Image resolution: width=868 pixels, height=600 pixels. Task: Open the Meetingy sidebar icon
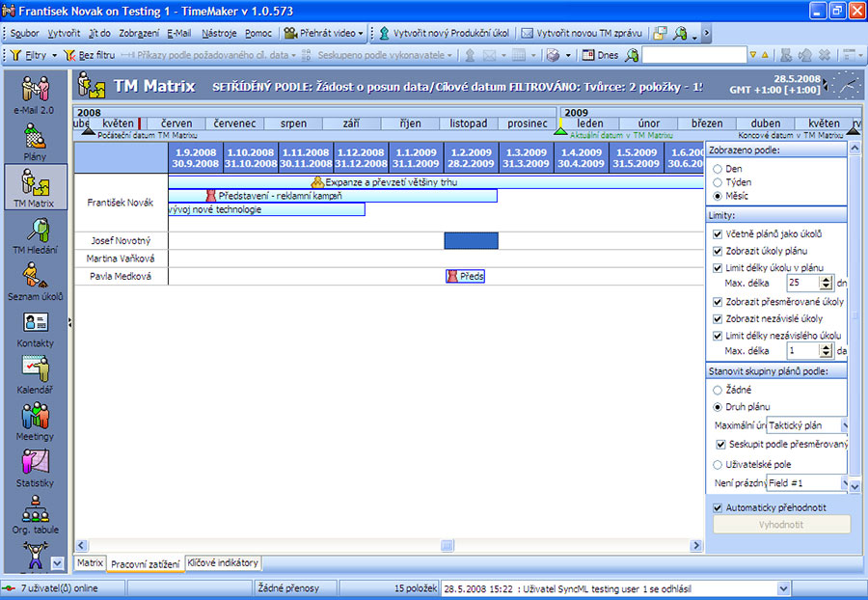click(36, 421)
